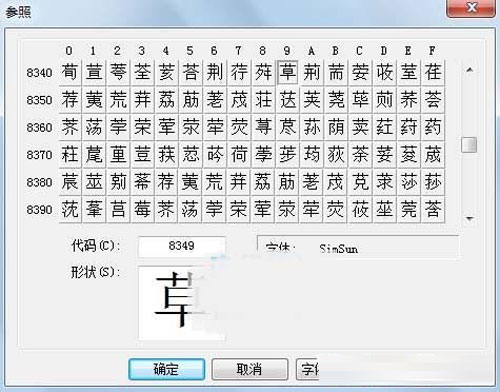
Task: Select the cell in row 8380 column 0
Action: pos(70,182)
